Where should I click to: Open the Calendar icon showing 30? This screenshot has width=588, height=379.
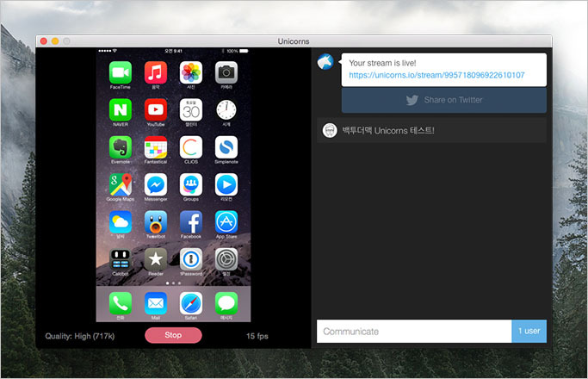[191, 110]
